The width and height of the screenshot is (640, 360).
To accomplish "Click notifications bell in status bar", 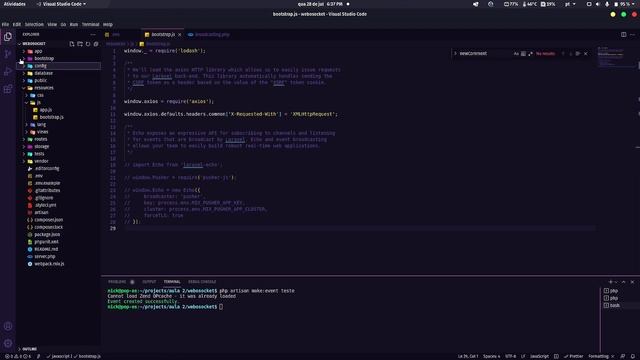I will pos(633,356).
